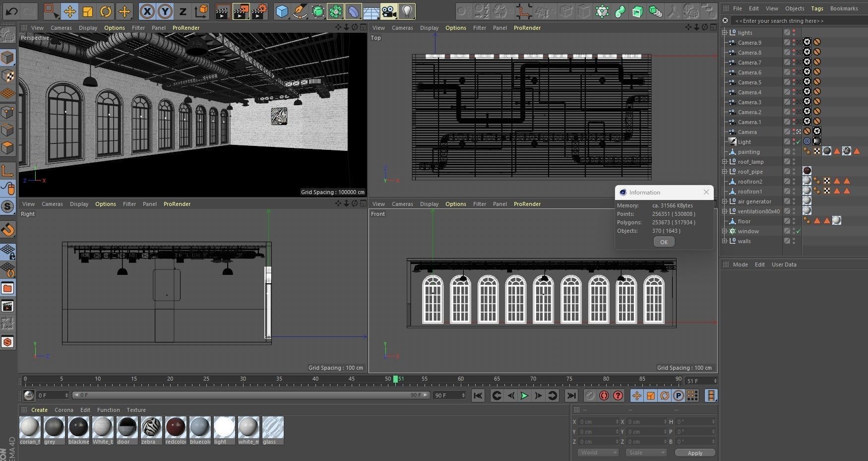Click the coordinate system cube icon

pyautogui.click(x=201, y=11)
